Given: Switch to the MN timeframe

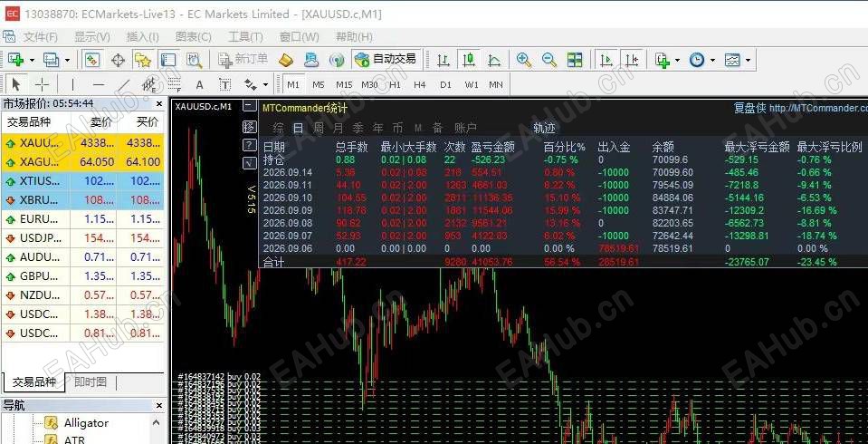Looking at the screenshot, I should (x=496, y=85).
